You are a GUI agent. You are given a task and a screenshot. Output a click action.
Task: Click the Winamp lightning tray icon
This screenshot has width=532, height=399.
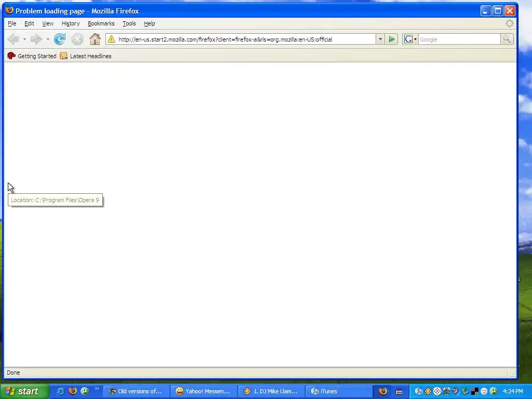pos(428,391)
